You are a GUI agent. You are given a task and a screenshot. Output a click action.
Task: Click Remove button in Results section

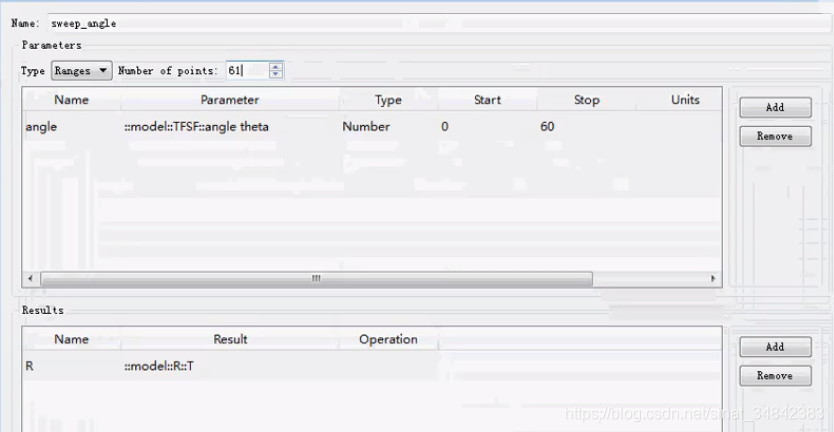coord(775,376)
